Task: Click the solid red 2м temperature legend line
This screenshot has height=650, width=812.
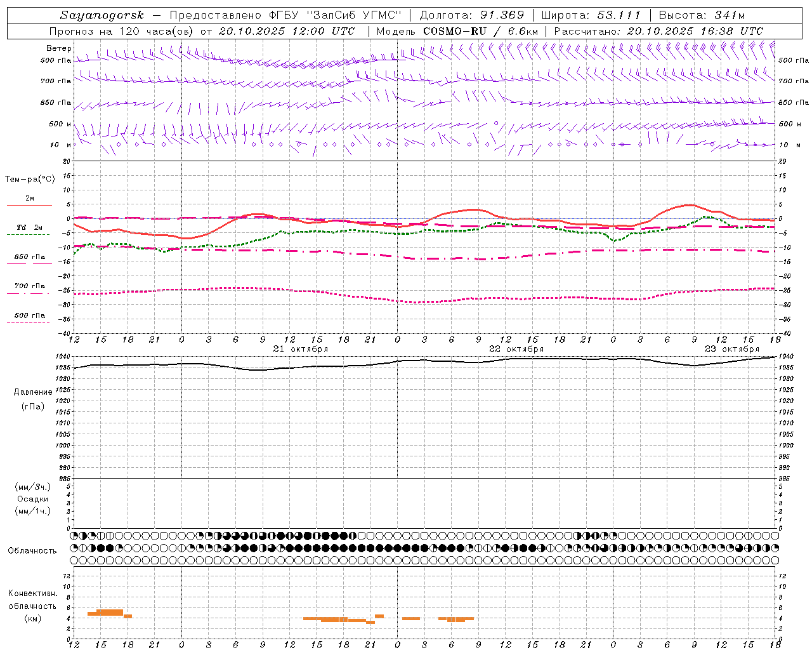Action: [29, 205]
